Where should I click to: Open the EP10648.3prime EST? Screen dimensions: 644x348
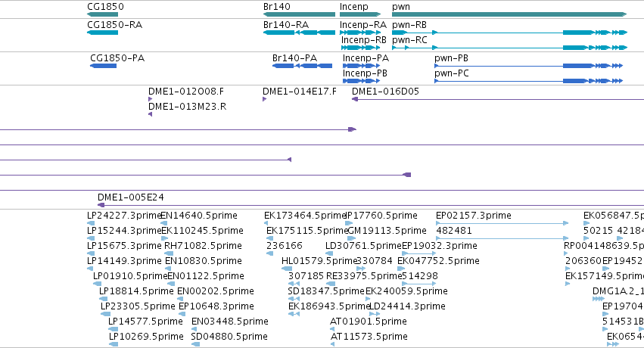[183, 314]
